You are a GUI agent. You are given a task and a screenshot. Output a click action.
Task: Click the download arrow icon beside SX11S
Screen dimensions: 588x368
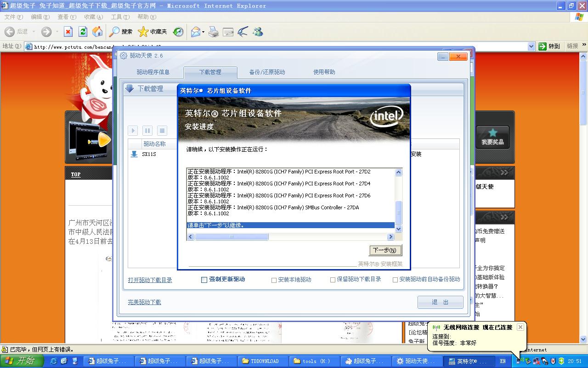point(134,154)
